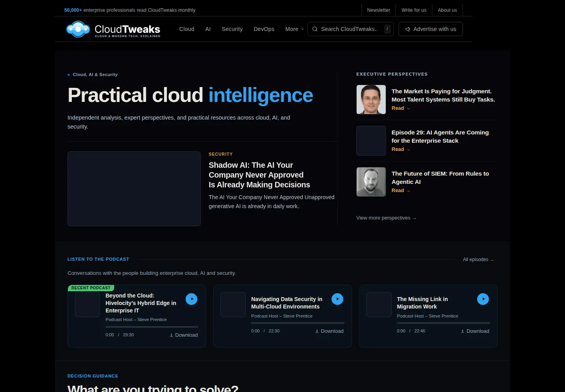565x392 pixels.
Task: Open the Newsletter link
Action: click(379, 10)
